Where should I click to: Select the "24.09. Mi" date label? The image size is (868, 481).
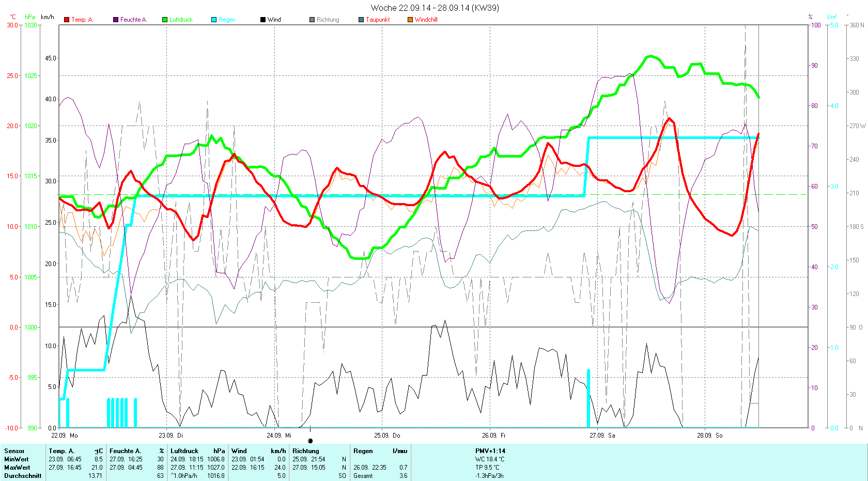click(x=279, y=436)
